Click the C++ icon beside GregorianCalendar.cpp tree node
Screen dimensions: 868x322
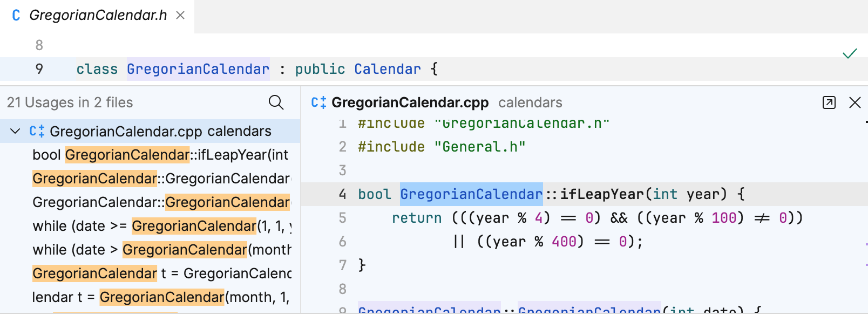pyautogui.click(x=37, y=131)
